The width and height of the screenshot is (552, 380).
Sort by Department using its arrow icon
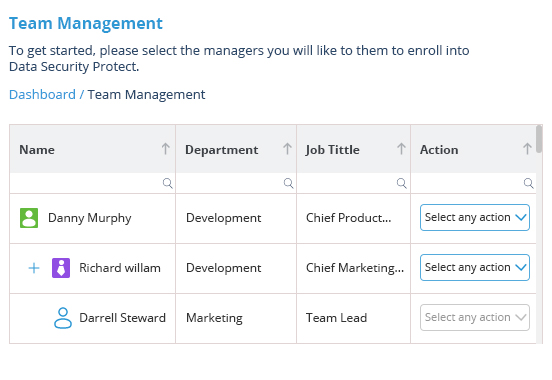[287, 149]
